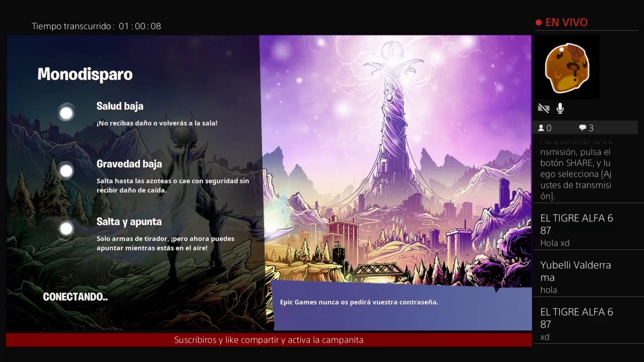
Task: Click Tiempo transcurrido timer
Action: tap(97, 26)
